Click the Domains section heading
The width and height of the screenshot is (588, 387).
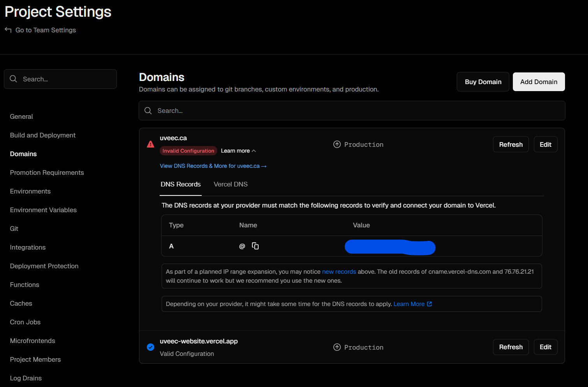[x=162, y=77]
